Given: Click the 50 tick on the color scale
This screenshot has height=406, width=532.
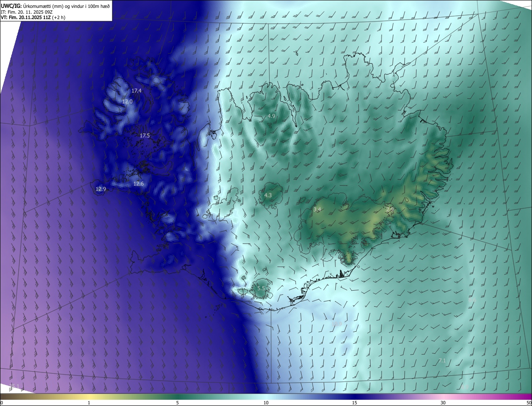Looking at the screenshot, I should pos(529,403).
